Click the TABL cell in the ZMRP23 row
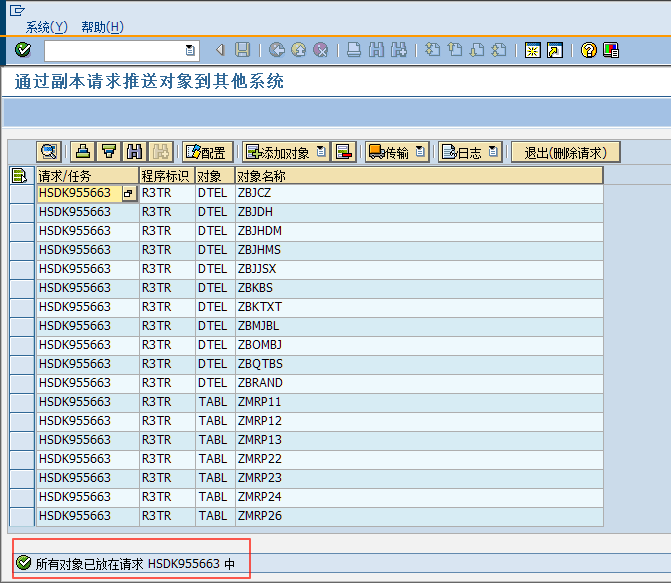This screenshot has height=583, width=671. coord(215,478)
